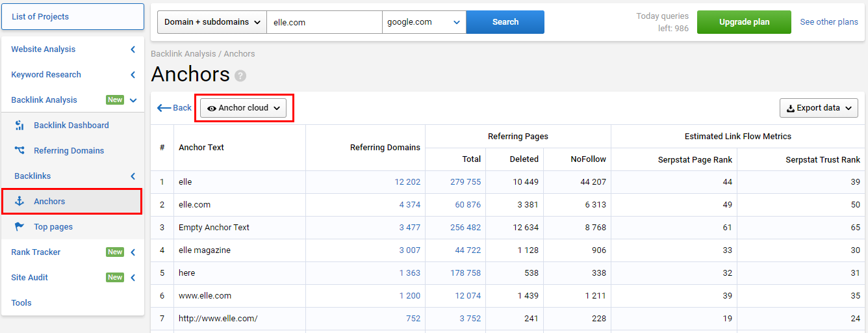The image size is (868, 333).
Task: Open the google.com search engine dropdown
Action: click(424, 22)
